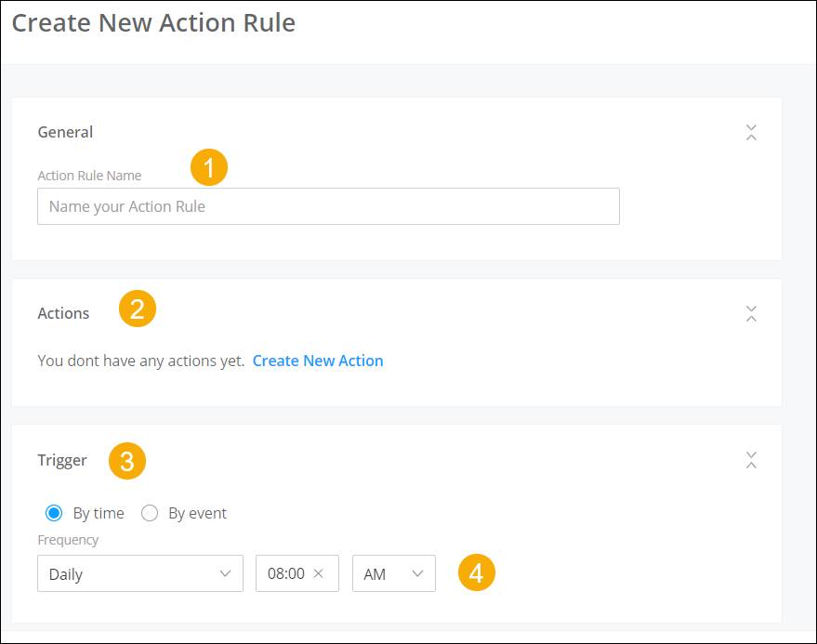Image resolution: width=817 pixels, height=644 pixels.
Task: Click the General section title
Action: pyautogui.click(x=65, y=132)
